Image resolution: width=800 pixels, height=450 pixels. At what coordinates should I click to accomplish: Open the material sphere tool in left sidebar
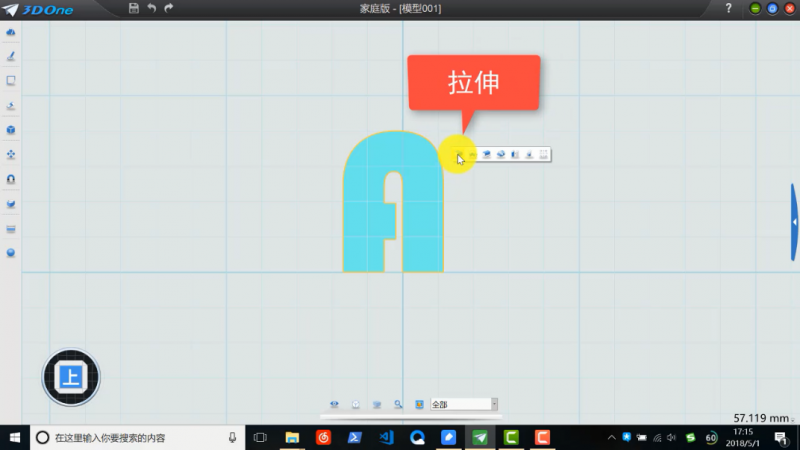pos(11,253)
